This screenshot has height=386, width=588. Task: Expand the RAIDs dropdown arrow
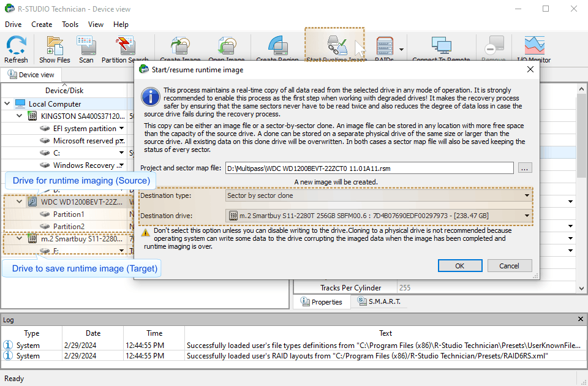coord(401,50)
